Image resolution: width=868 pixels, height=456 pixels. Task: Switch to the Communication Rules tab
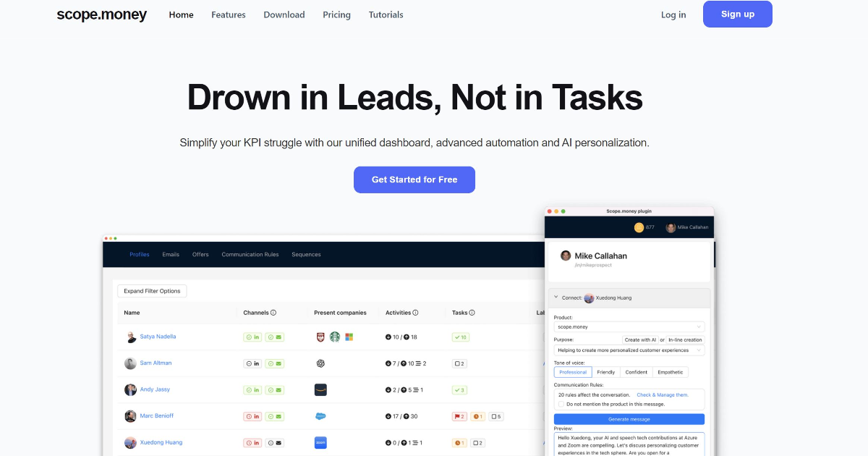(x=250, y=255)
